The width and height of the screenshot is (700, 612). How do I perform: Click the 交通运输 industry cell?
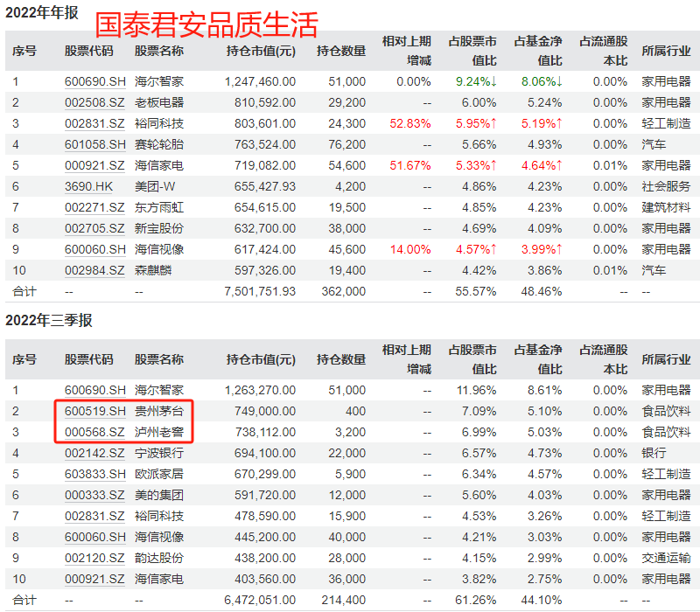tap(666, 558)
